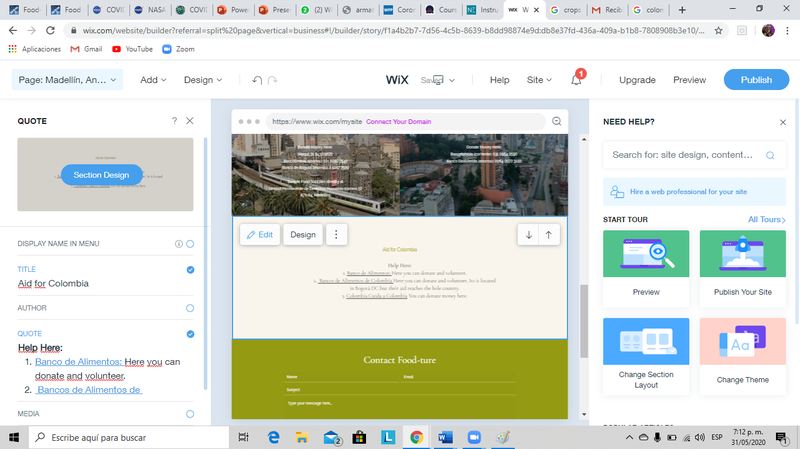Disable the Title field toggle
This screenshot has width=800, height=449.
point(190,270)
